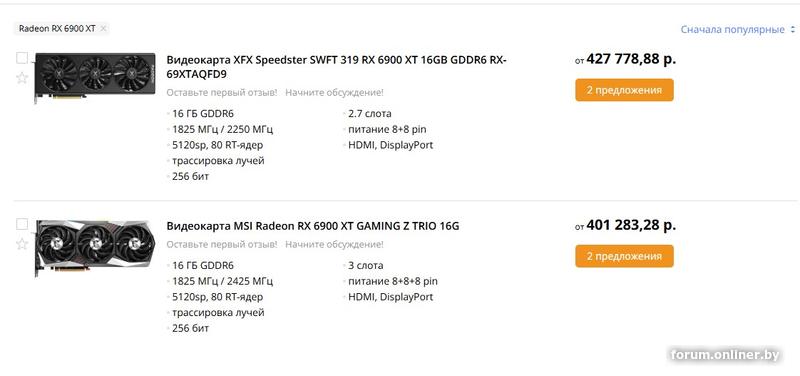Click the sort order arrows icon

(x=792, y=30)
